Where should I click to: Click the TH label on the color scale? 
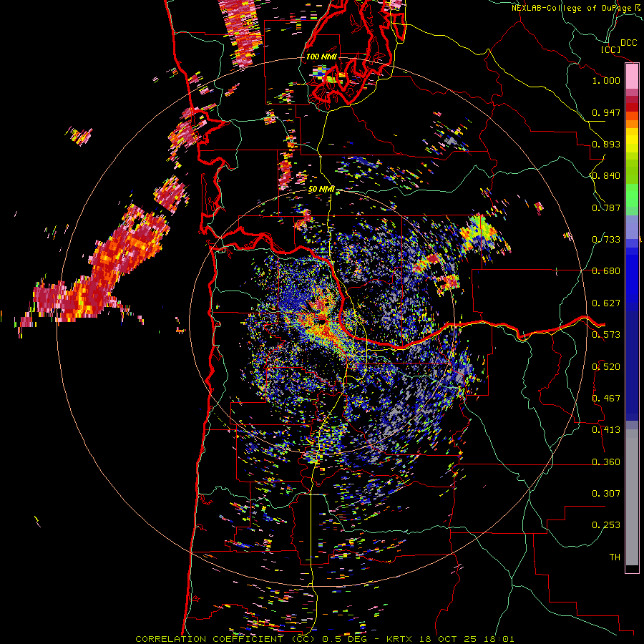[x=615, y=557]
